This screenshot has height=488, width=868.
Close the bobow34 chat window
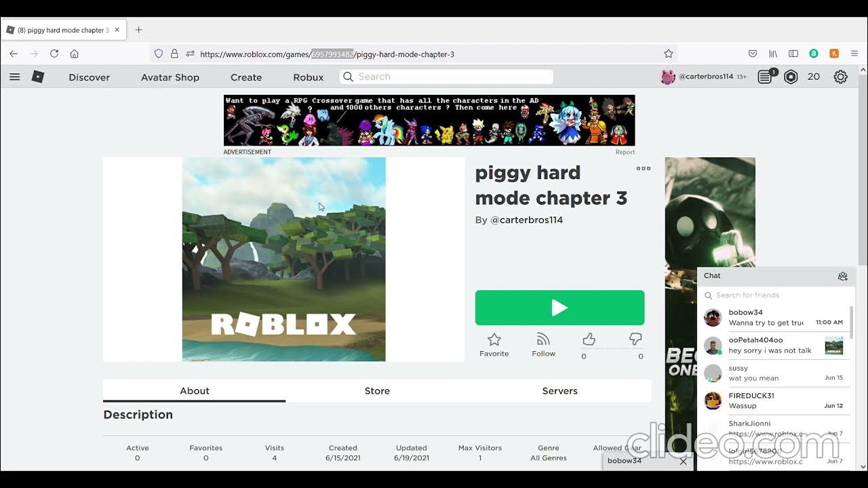(683, 461)
